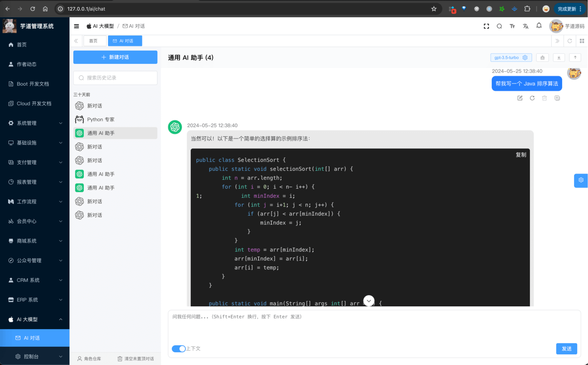Click the fullscreen icon in header
The image size is (588, 365).
[486, 26]
